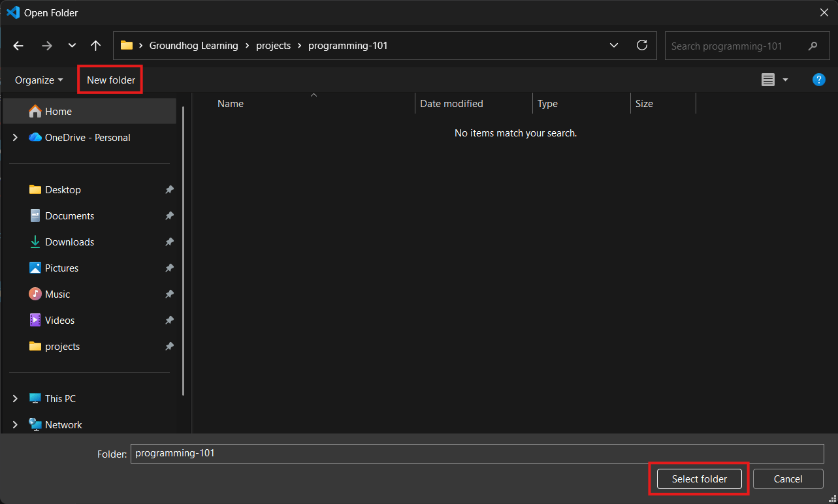The width and height of the screenshot is (838, 504).
Task: Open Help with the question mark icon
Action: click(x=818, y=80)
